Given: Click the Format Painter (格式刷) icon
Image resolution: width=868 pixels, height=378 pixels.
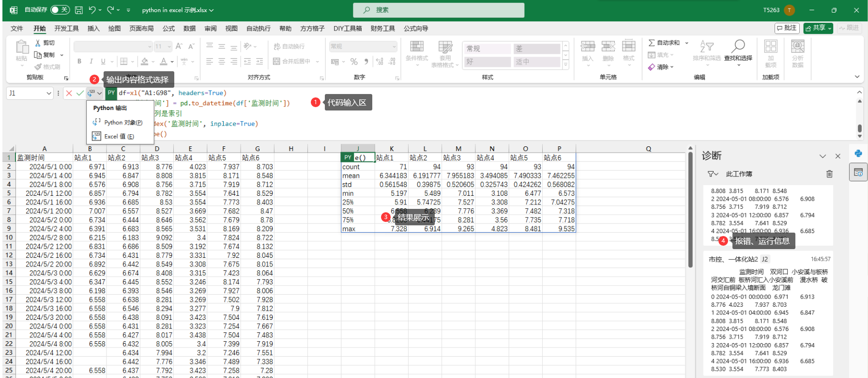Looking at the screenshot, I should tap(38, 67).
